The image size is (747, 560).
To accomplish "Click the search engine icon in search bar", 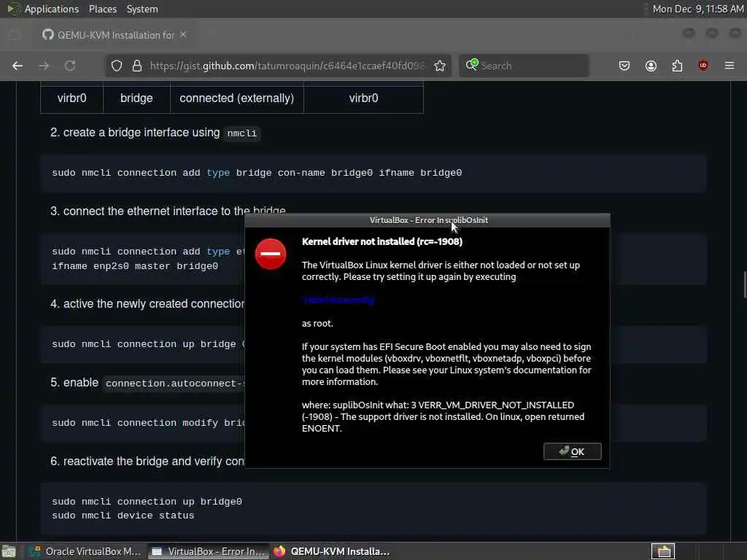I will point(472,65).
